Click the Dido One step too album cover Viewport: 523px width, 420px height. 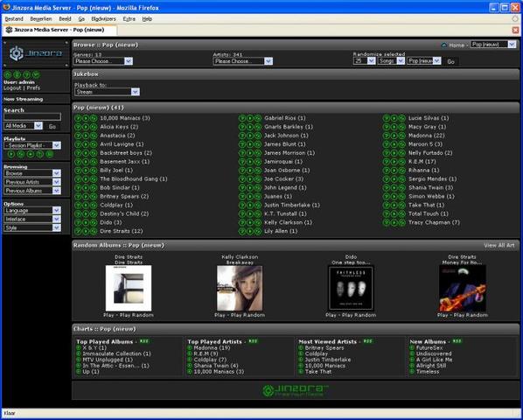tap(351, 288)
